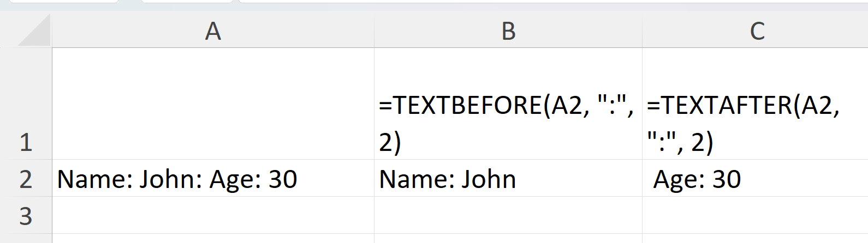Click empty cell A1

pos(213,104)
